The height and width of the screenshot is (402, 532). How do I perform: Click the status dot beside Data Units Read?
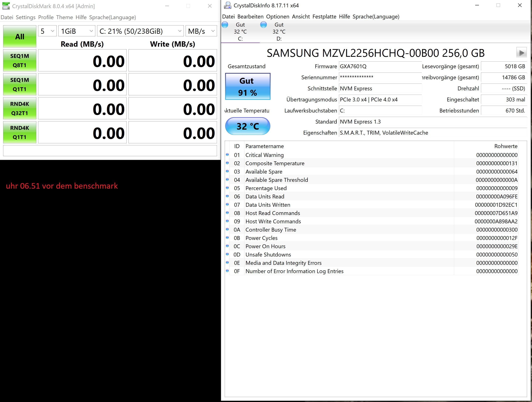coord(227,196)
